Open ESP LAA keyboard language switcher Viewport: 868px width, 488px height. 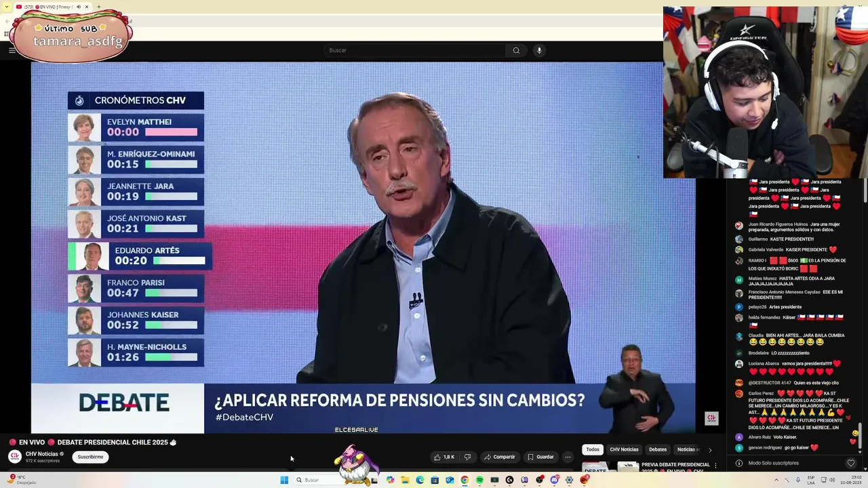pos(811,480)
